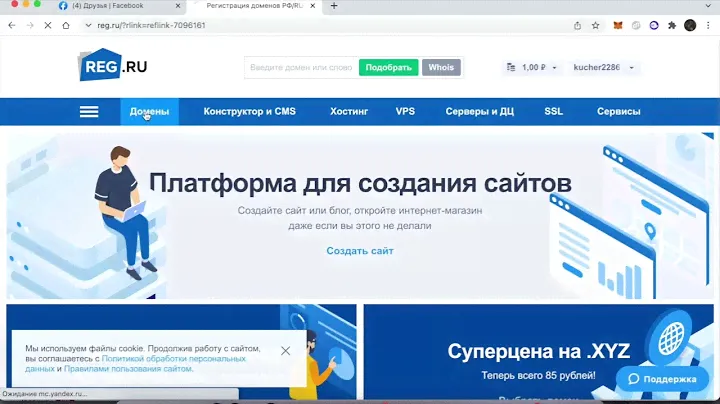
Task: Open the Домены menu
Action: point(149,112)
